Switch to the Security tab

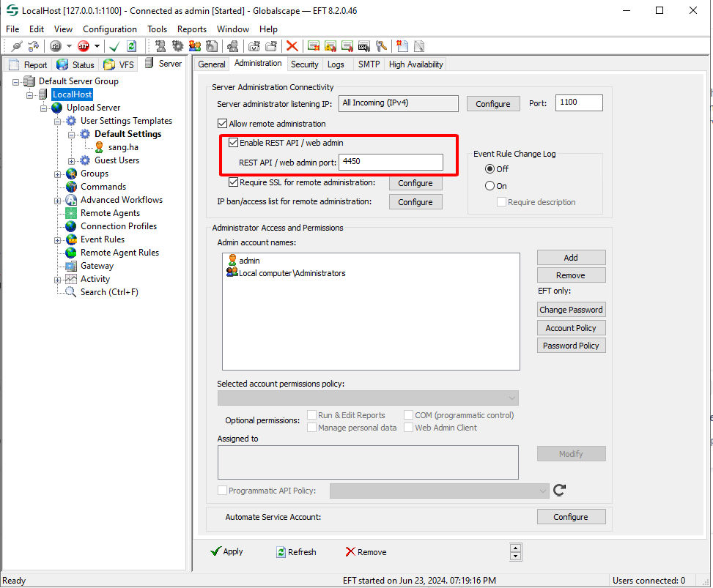[x=304, y=64]
